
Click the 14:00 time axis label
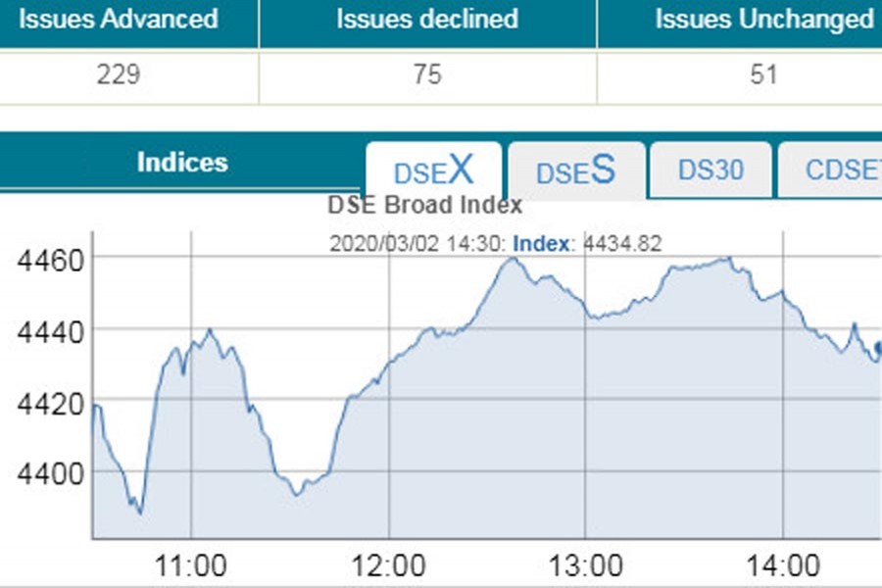click(x=784, y=565)
